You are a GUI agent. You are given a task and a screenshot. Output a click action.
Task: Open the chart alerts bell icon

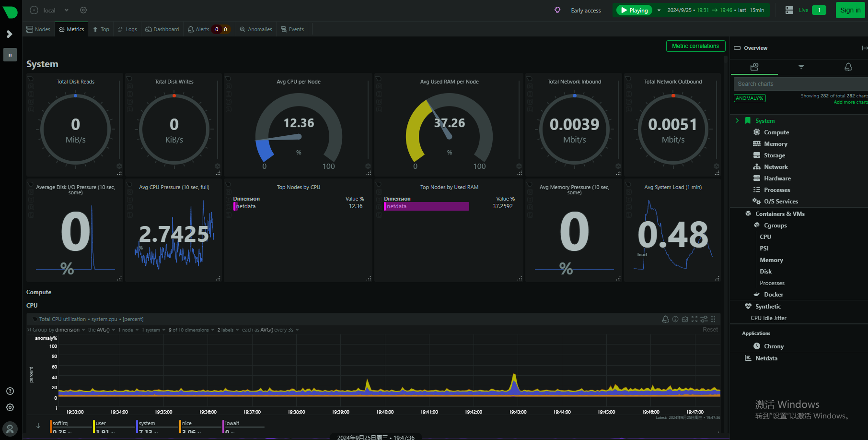coord(665,319)
